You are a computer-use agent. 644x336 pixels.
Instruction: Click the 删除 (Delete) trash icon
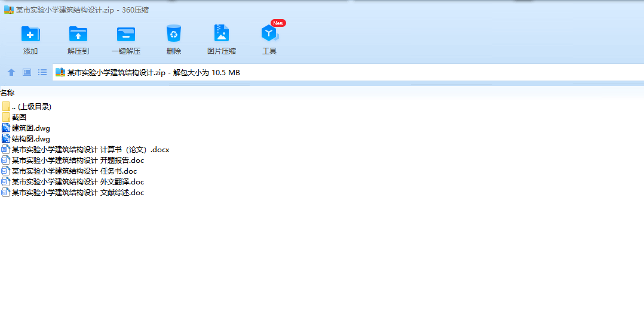coord(174,33)
